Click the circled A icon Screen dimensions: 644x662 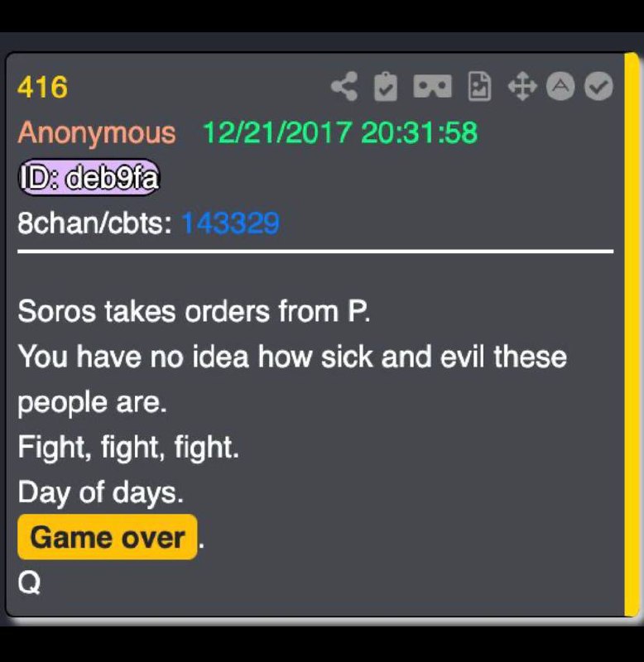coord(560,86)
